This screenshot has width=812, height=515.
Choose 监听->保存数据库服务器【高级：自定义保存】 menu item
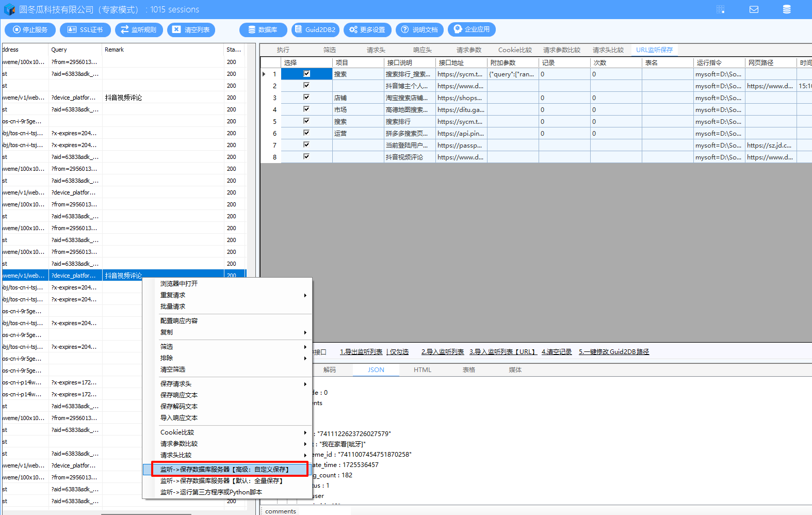coord(225,470)
